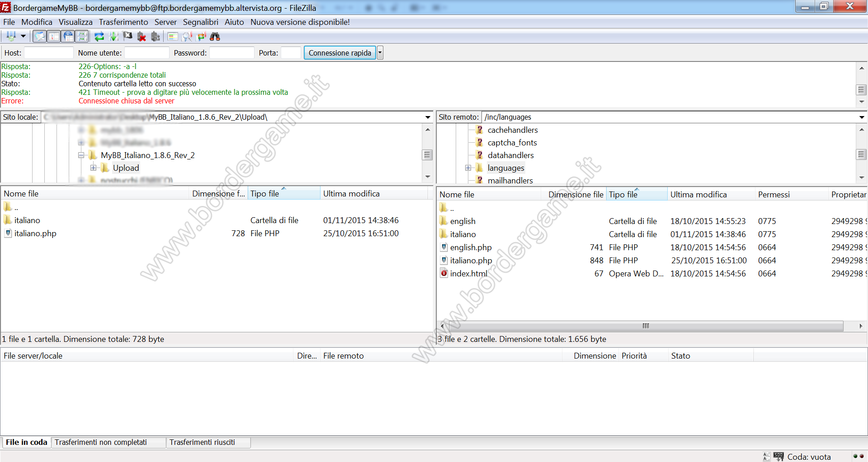The height and width of the screenshot is (462, 868).
Task: Toggle the local directory tree display
Action: click(54, 37)
